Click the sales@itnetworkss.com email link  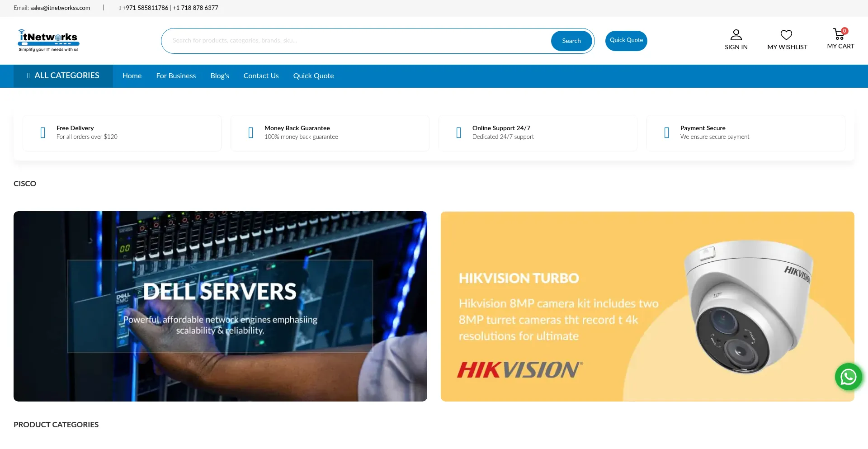(60, 8)
